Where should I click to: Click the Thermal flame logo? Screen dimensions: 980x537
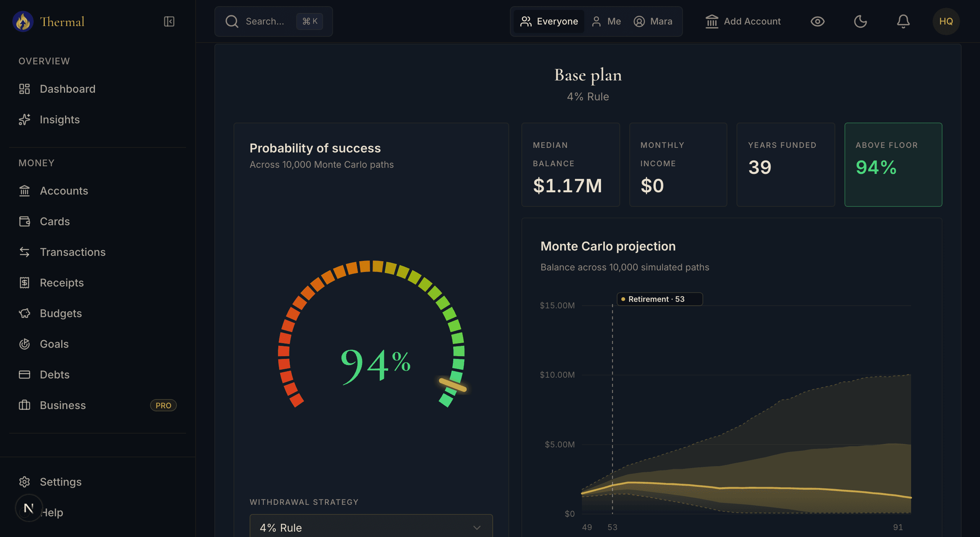click(23, 21)
